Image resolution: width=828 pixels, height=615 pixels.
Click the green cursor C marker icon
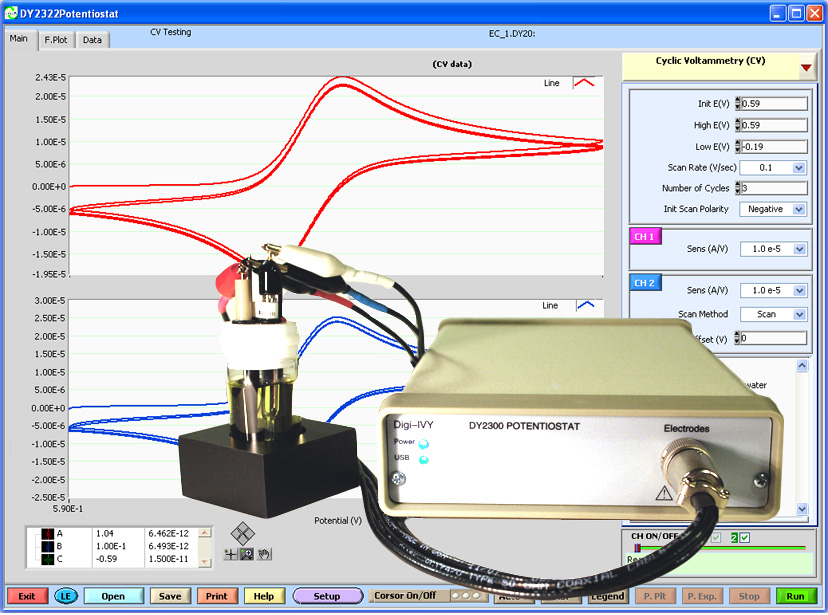pos(48,559)
